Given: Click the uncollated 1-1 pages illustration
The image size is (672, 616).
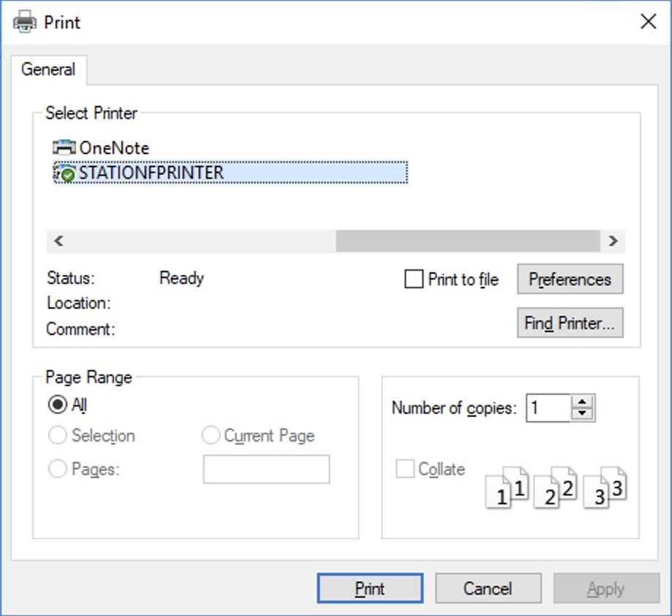Looking at the screenshot, I should point(507,488).
